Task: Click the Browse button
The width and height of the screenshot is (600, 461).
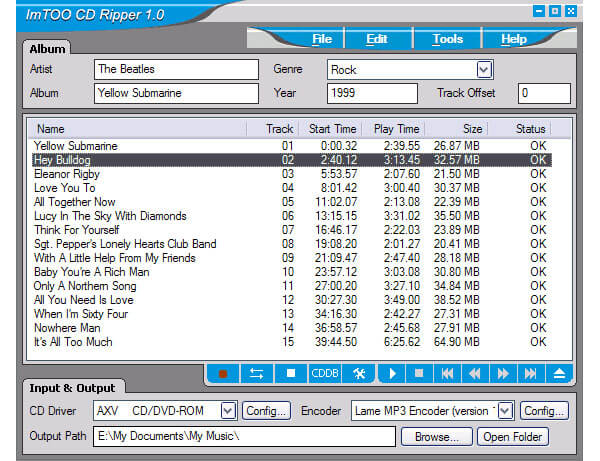Action: click(x=437, y=437)
